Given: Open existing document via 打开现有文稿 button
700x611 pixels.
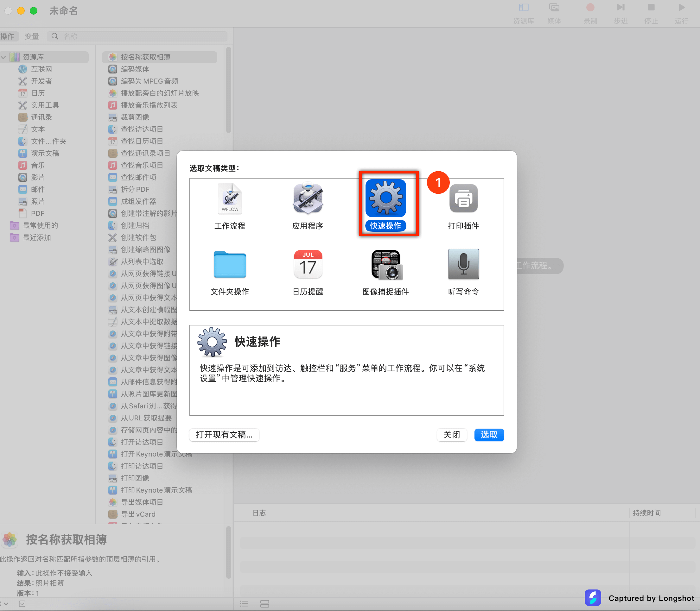Looking at the screenshot, I should click(224, 435).
